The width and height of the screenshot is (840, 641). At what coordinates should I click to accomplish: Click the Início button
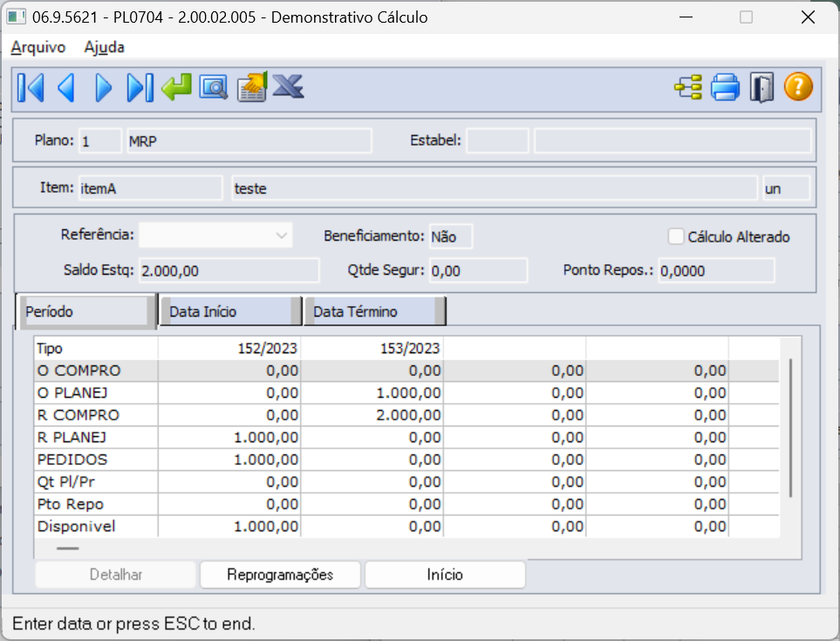point(444,574)
